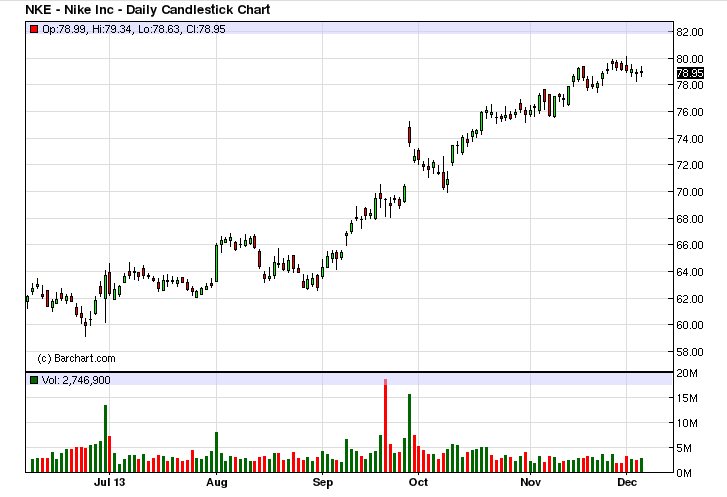Click the 20M volume axis label
727x497 pixels.
pos(687,373)
